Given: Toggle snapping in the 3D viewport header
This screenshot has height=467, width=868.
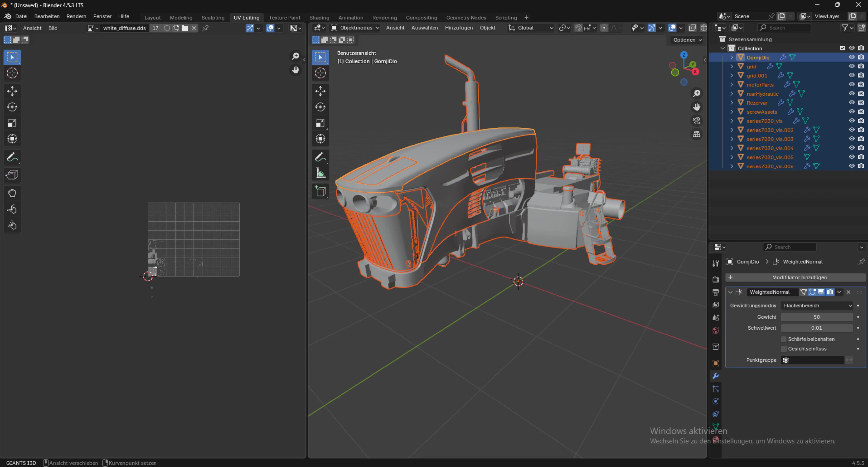Looking at the screenshot, I should point(578,28).
